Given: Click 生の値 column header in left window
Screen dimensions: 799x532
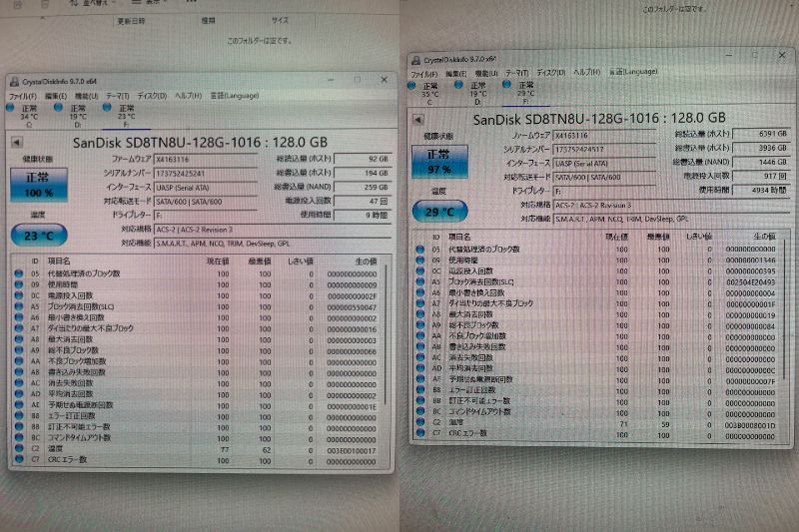Looking at the screenshot, I should 365,262.
